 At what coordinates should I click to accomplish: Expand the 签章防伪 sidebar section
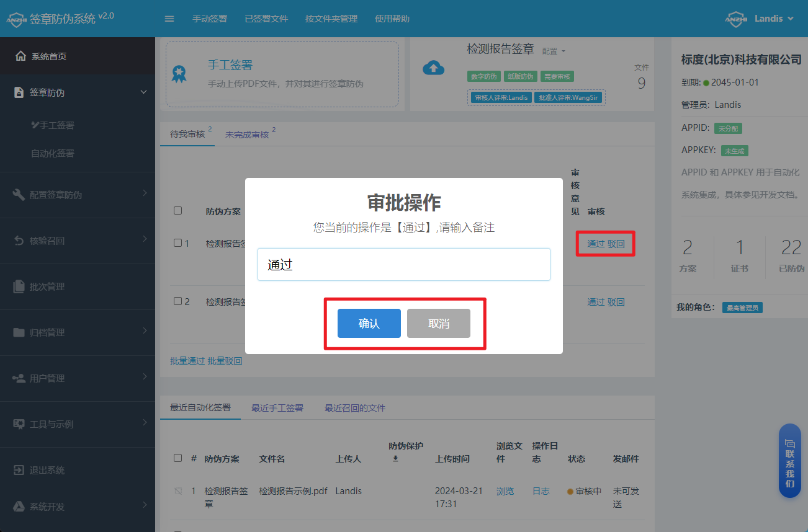coord(62,91)
